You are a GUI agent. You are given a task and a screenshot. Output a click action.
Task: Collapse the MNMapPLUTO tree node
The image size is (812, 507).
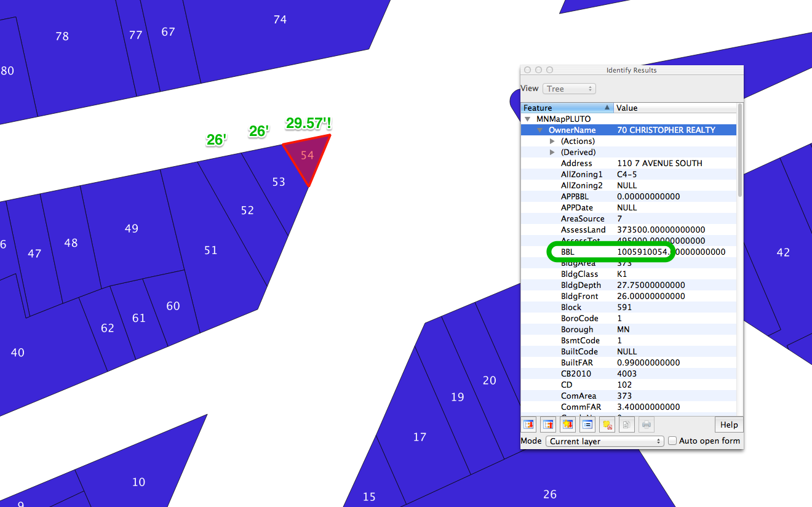click(528, 119)
